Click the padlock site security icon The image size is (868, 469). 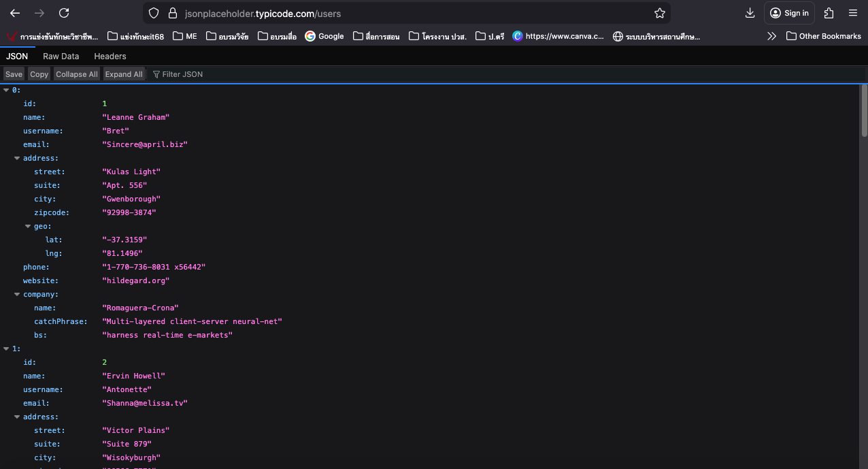[x=172, y=13]
